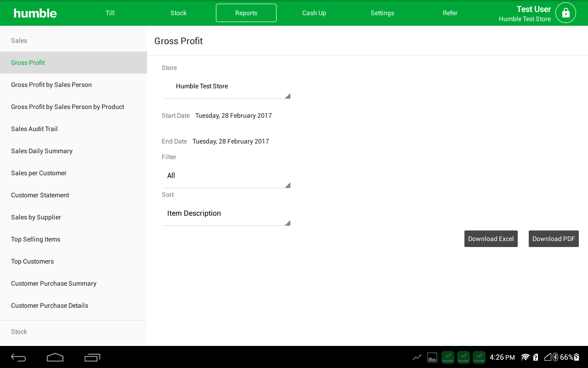Tap the picture notification icon in status bar
This screenshot has height=368, width=588.
[x=432, y=357]
